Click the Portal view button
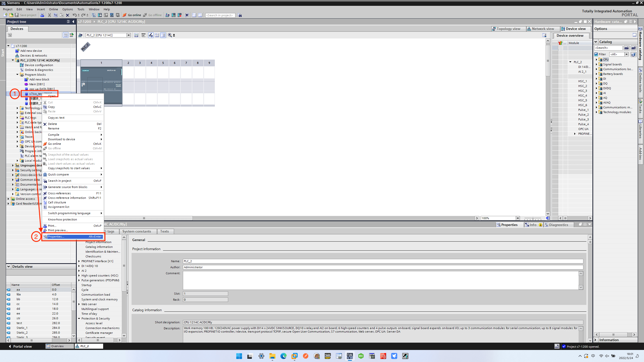 click(x=22, y=346)
